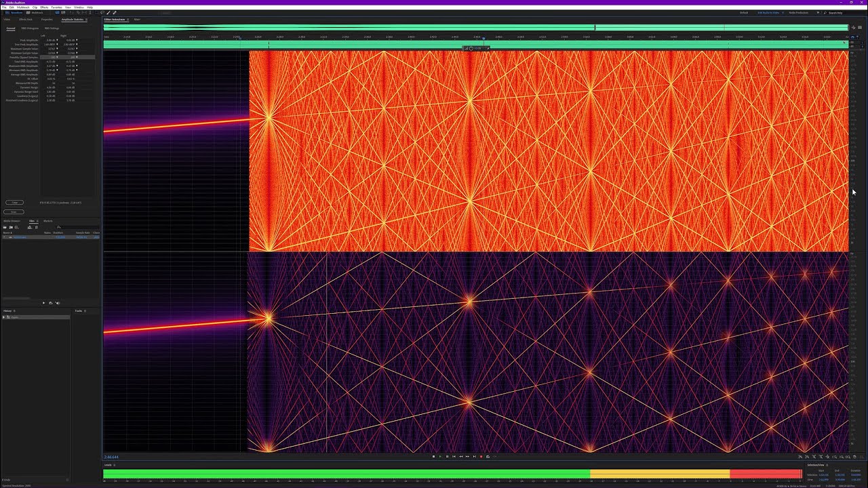868x488 pixels.
Task: Click the Scan button in Amplitude Statistics
Action: pos(14,212)
